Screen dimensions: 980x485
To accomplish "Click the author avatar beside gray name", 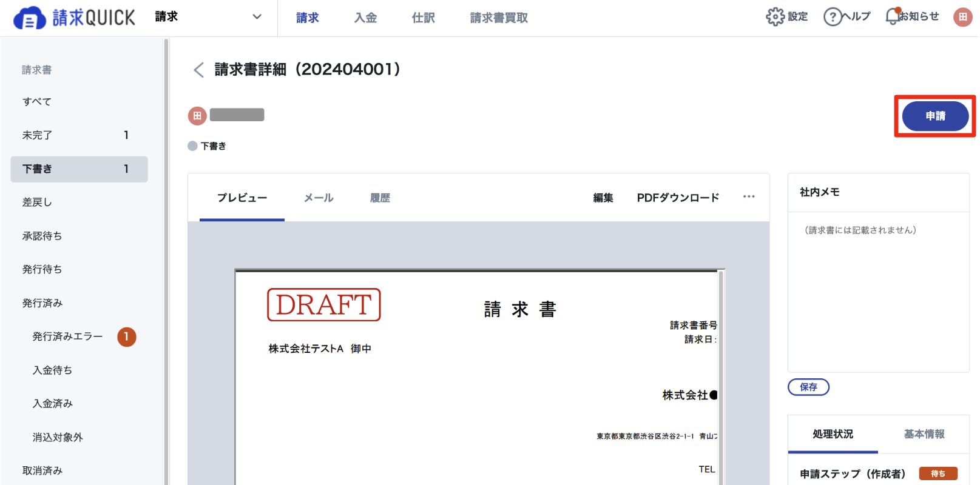I will point(197,116).
